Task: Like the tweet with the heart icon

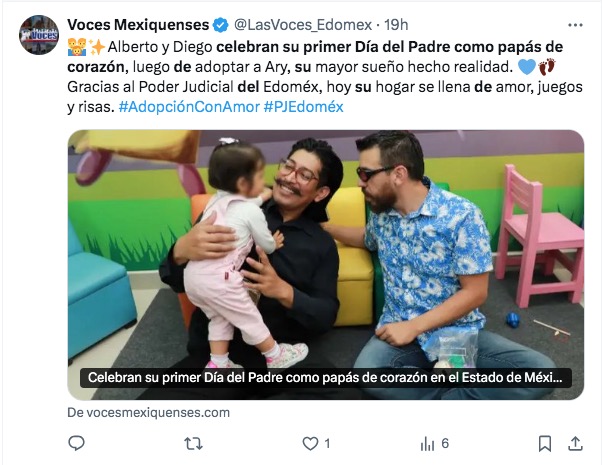Action: click(310, 444)
